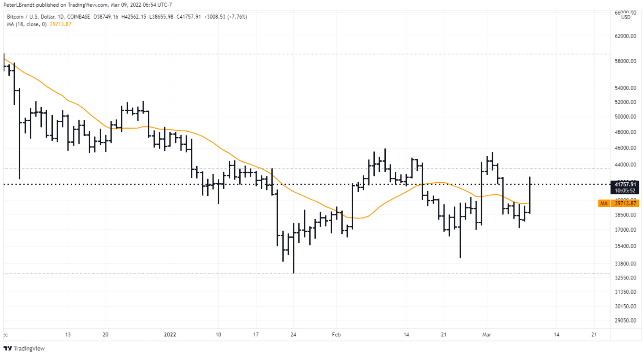Click the current price label 41757.91

pyautogui.click(x=625, y=184)
